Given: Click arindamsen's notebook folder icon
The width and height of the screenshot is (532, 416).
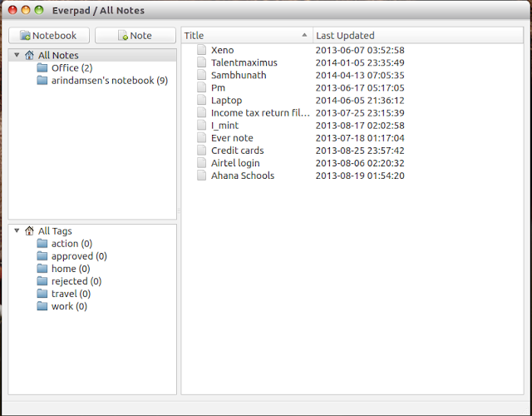Looking at the screenshot, I should coord(42,80).
